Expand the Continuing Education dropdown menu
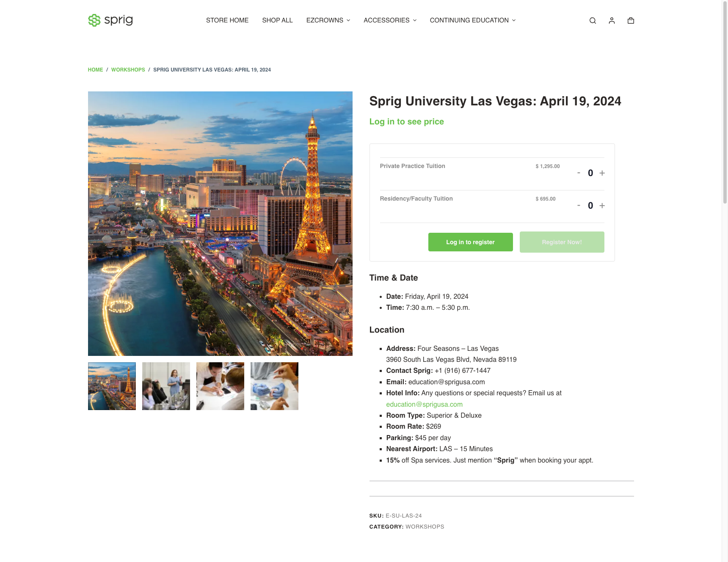 [473, 20]
